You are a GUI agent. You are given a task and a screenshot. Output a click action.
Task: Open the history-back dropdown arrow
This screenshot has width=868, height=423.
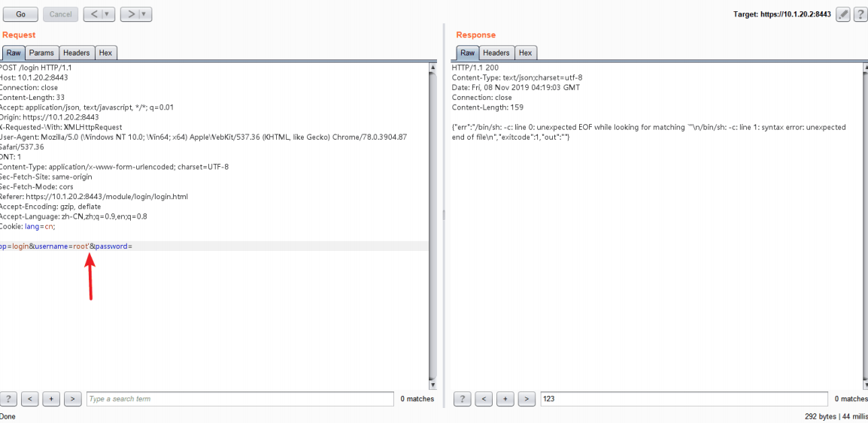click(108, 14)
